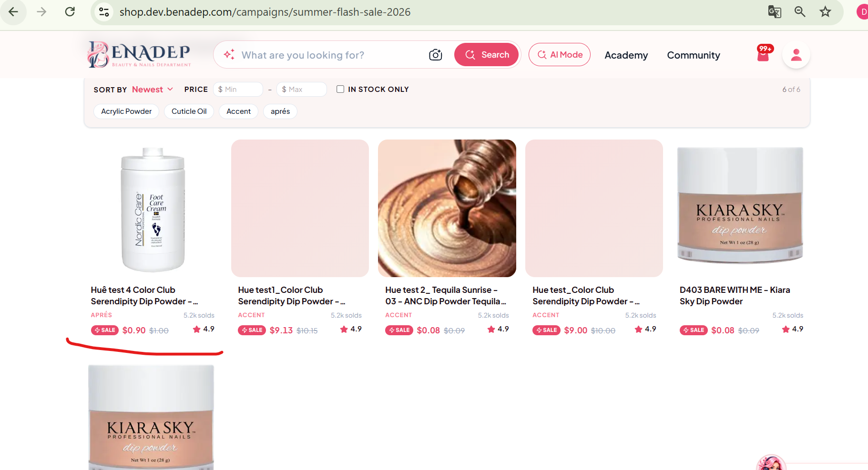This screenshot has height=470, width=868.
Task: Click the ACCENT brand under Tequila Sunrise
Action: [398, 315]
